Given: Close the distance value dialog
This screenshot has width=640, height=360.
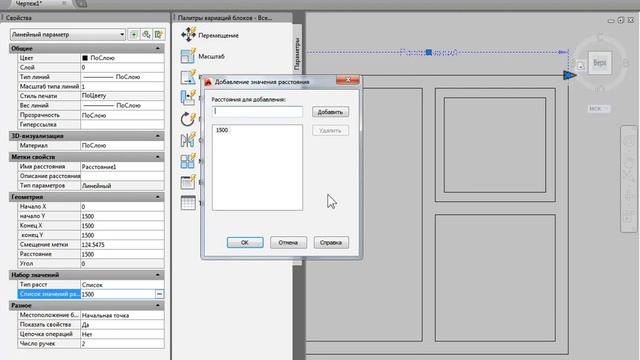Looking at the screenshot, I should pos(348,80).
